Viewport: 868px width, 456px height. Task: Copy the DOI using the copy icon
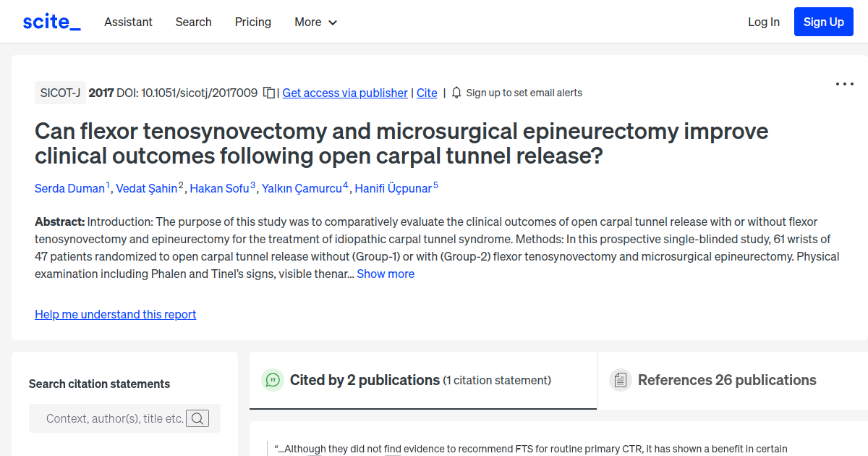[268, 93]
